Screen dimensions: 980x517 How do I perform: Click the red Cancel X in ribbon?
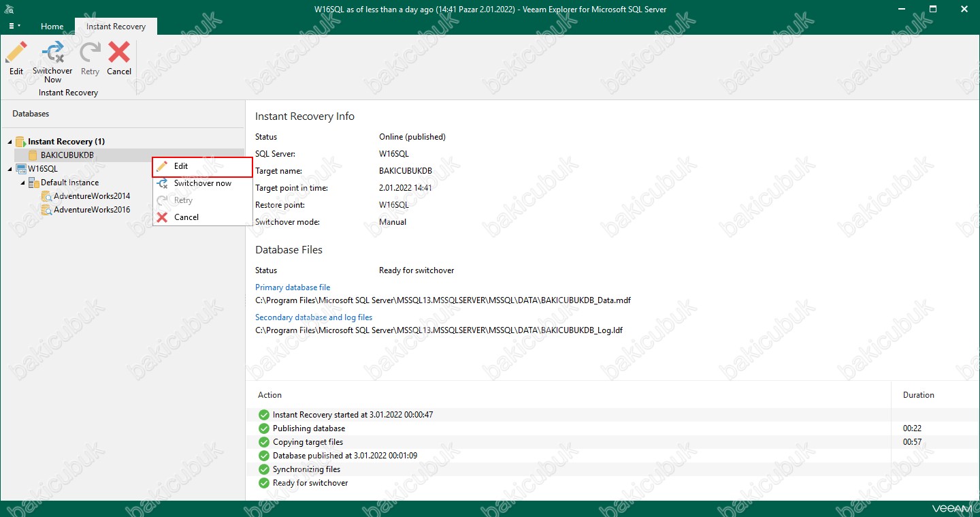click(x=119, y=53)
